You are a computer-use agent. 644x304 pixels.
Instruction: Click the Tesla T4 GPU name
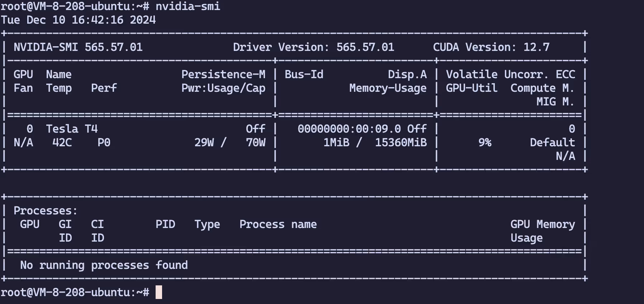(x=72, y=129)
